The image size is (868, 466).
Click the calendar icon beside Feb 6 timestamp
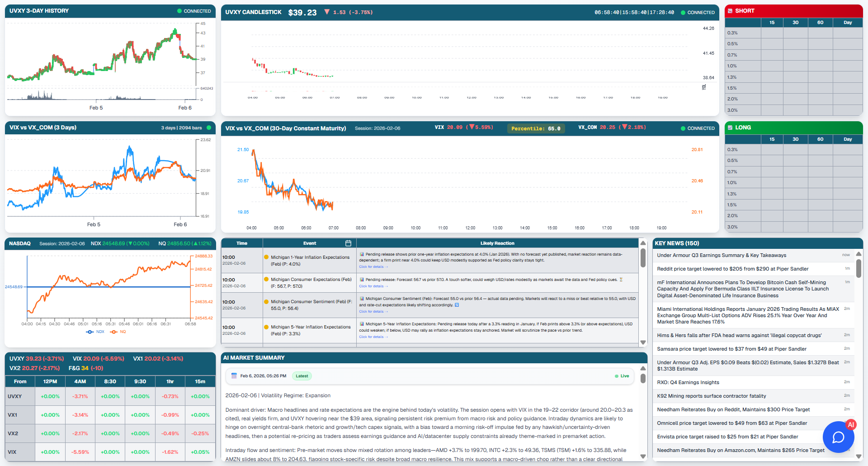(x=234, y=376)
